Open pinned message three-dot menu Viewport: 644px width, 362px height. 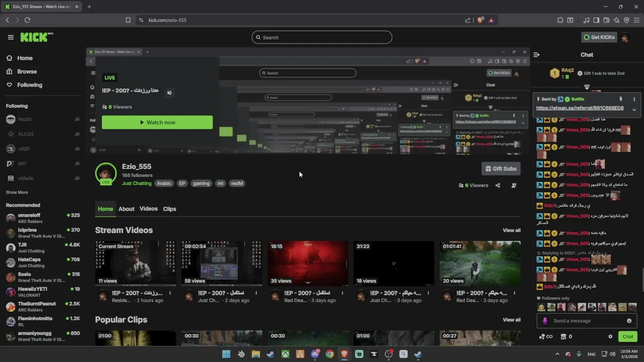click(634, 100)
